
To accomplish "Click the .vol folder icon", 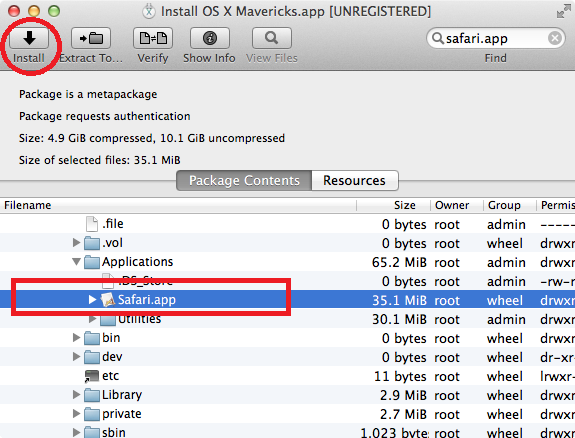I will coord(92,243).
